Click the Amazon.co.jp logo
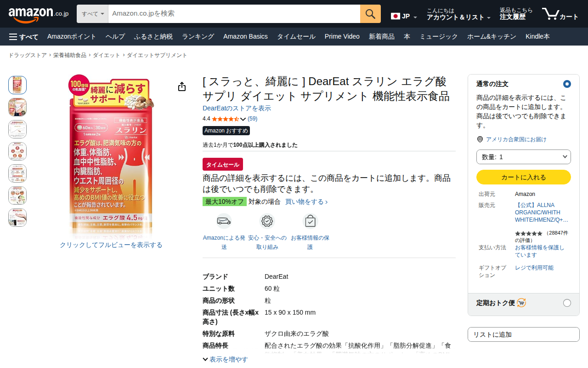Viewport: 588px width, 368px height. 39,14
